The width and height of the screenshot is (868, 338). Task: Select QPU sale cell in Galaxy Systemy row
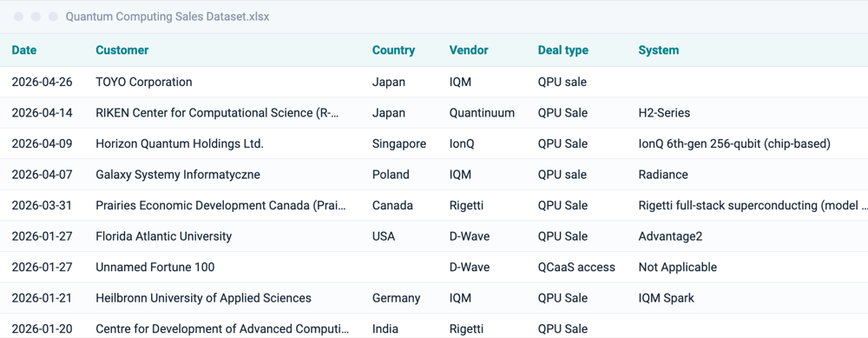pos(562,176)
